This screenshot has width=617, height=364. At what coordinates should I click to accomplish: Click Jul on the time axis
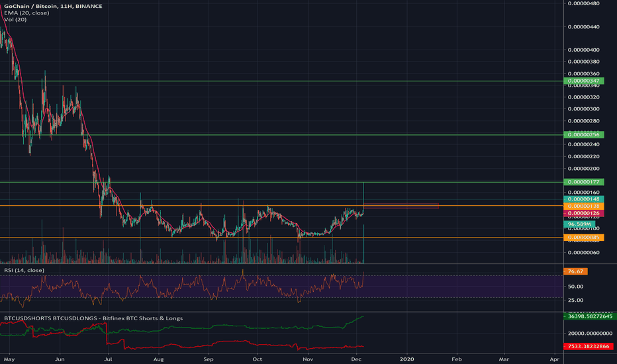coord(108,359)
